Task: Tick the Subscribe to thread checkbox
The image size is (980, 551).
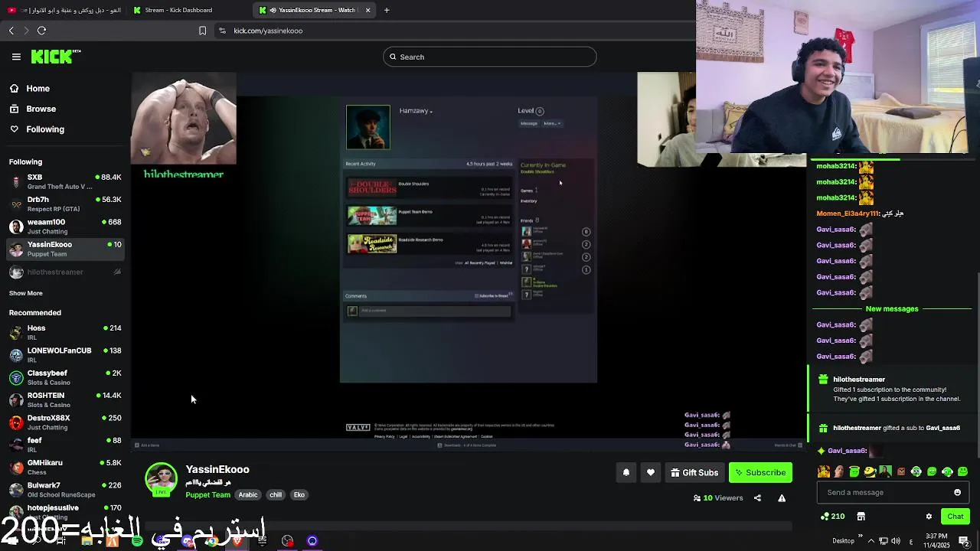Action: point(476,296)
